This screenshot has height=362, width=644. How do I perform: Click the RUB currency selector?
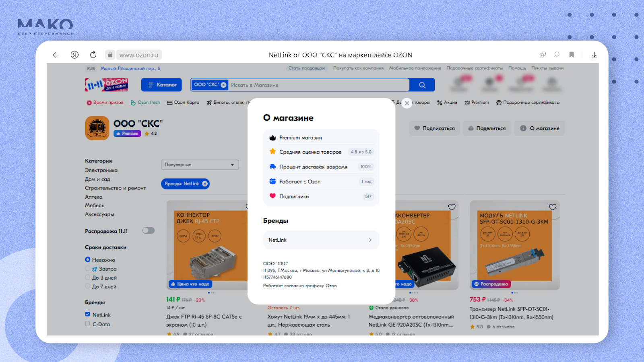(x=91, y=68)
